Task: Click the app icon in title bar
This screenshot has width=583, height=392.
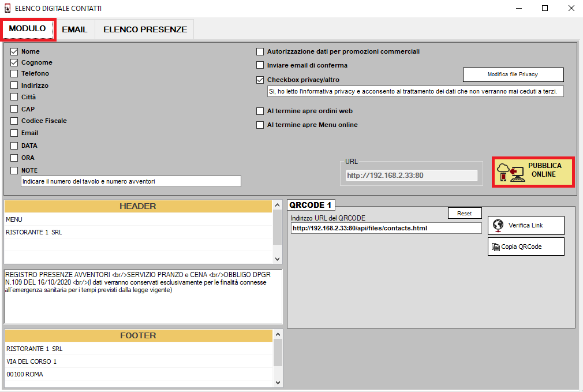Action: click(x=8, y=9)
